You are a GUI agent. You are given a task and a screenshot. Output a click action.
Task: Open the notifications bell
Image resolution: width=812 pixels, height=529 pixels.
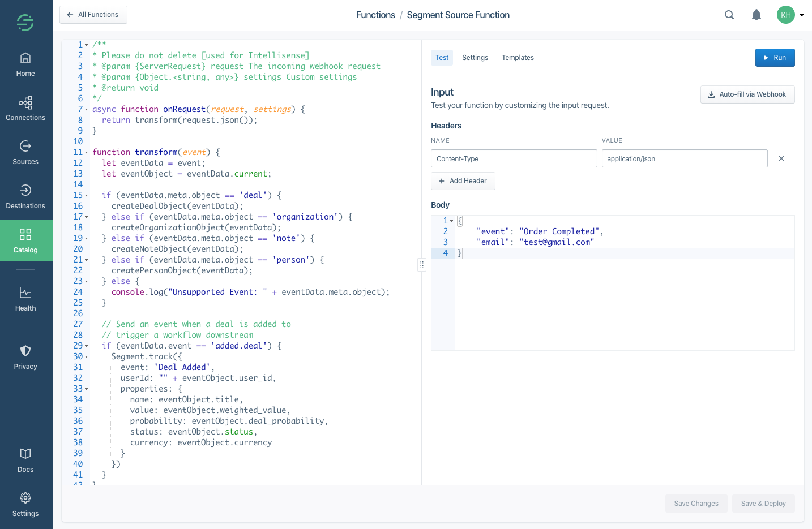pos(757,15)
